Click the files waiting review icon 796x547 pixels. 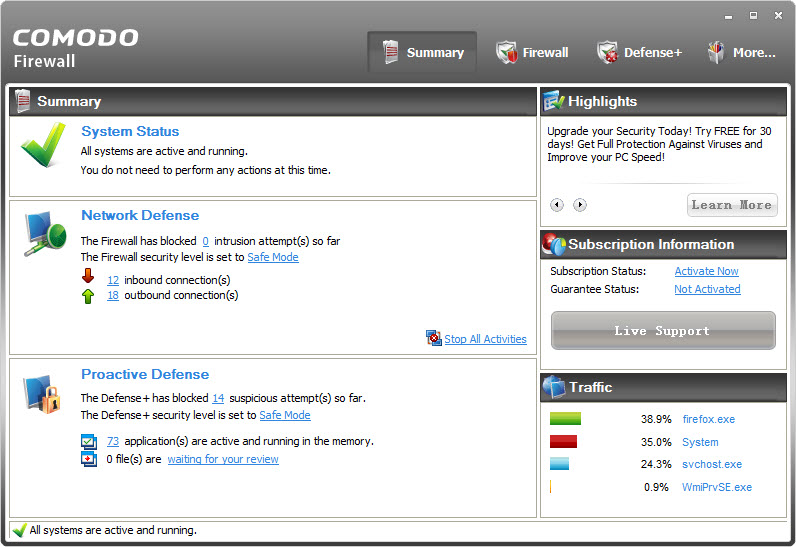[x=89, y=459]
